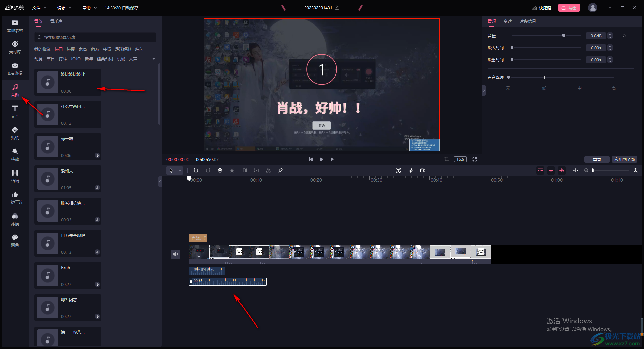Toggle the second pink link track icon
Viewport: 644px width, 349px height.
pyautogui.click(x=551, y=170)
